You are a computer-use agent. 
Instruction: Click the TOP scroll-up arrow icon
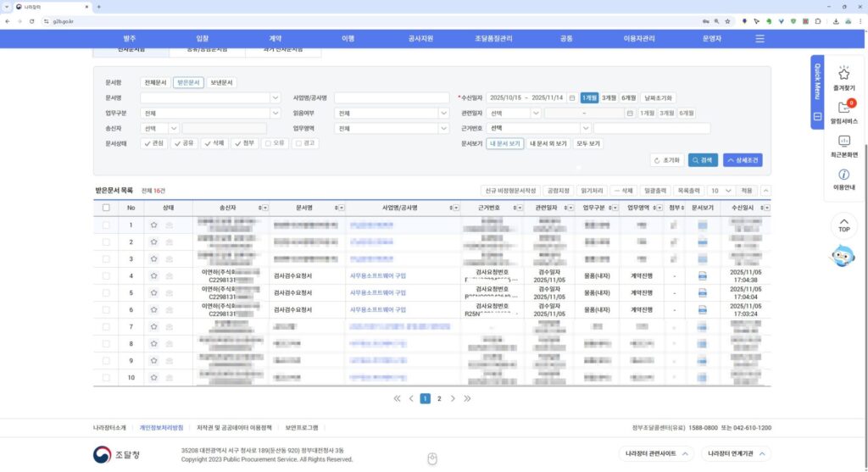click(x=843, y=225)
